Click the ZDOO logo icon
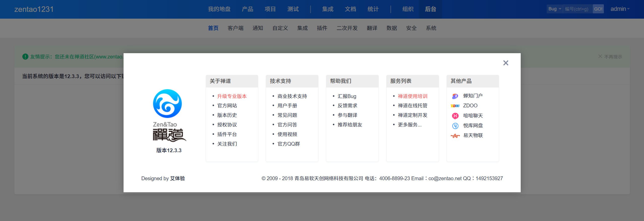Screen dimensions: 644x221 [x=455, y=106]
